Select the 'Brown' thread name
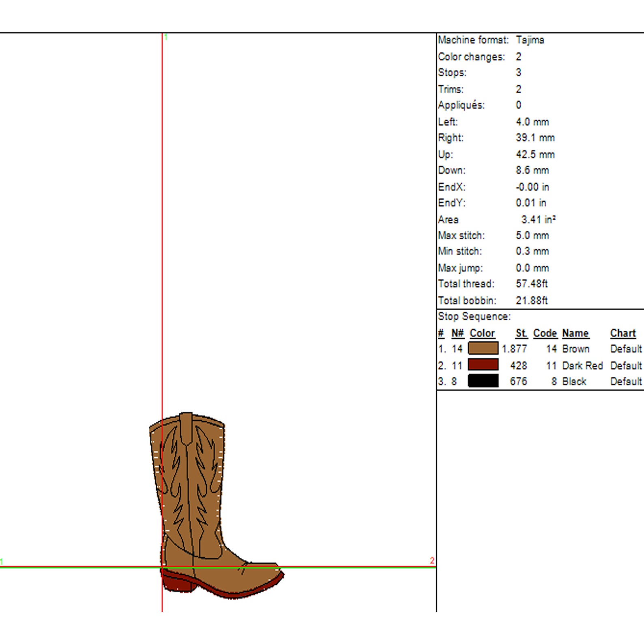 (x=576, y=349)
